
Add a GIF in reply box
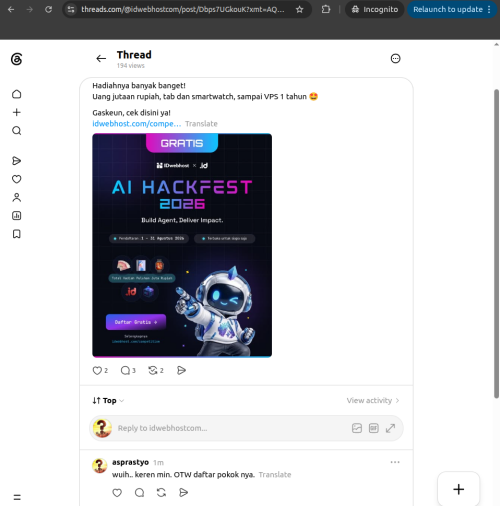click(374, 428)
